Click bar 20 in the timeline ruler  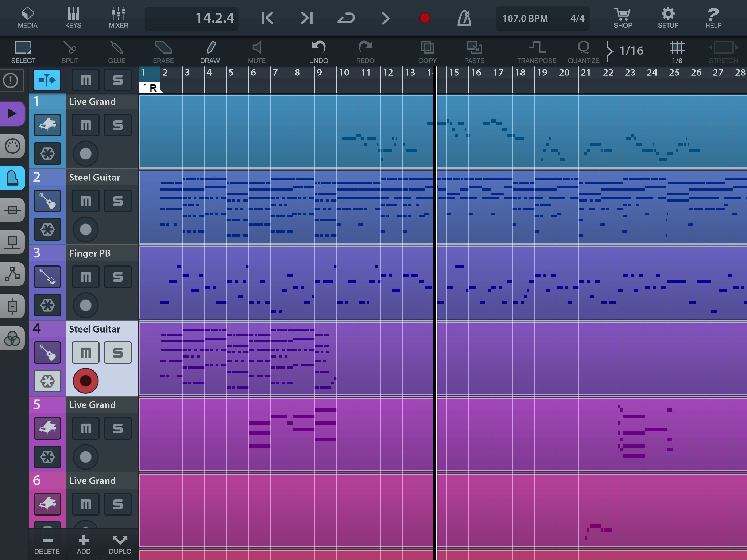[564, 73]
